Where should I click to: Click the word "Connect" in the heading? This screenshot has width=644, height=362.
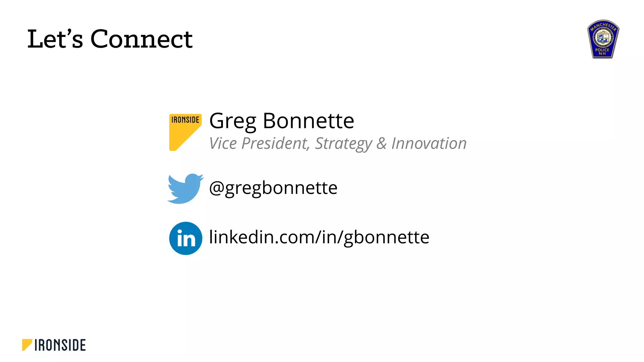pos(141,39)
